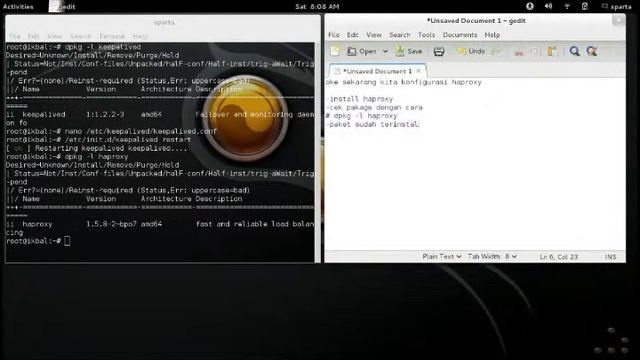
Task: Open Find with the magnifier icon
Action: pyautogui.click(x=574, y=51)
